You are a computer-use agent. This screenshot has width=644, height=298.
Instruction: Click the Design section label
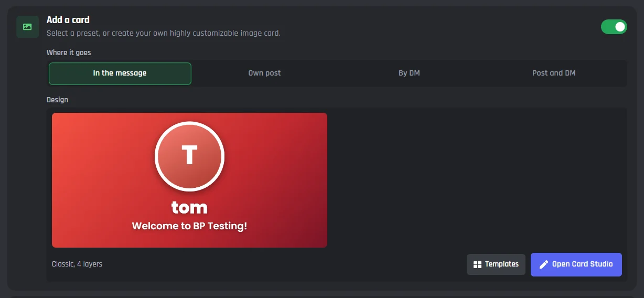[57, 100]
